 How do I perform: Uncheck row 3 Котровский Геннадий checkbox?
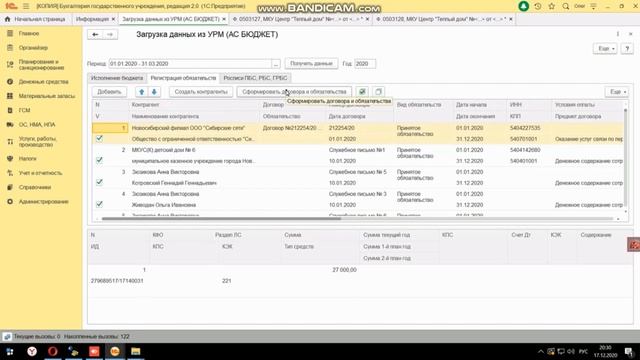pos(99,182)
